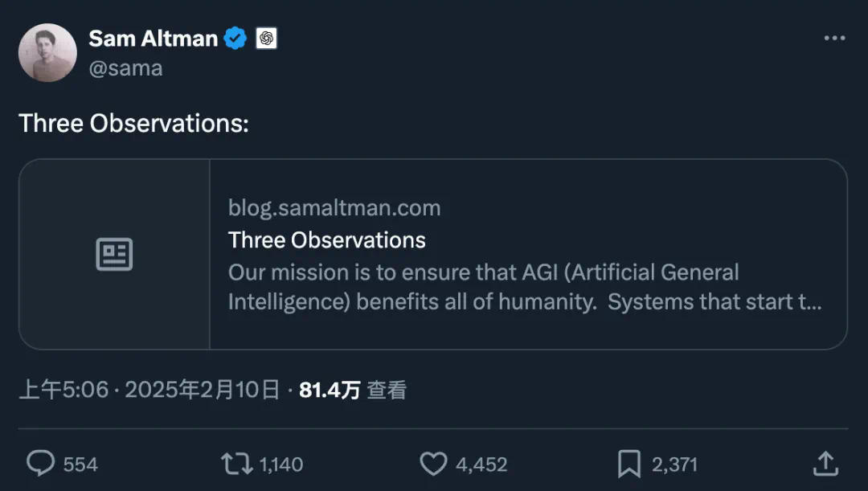Click the heart icon to like the tweet
Viewport: 868px width, 491px height.
(x=434, y=464)
